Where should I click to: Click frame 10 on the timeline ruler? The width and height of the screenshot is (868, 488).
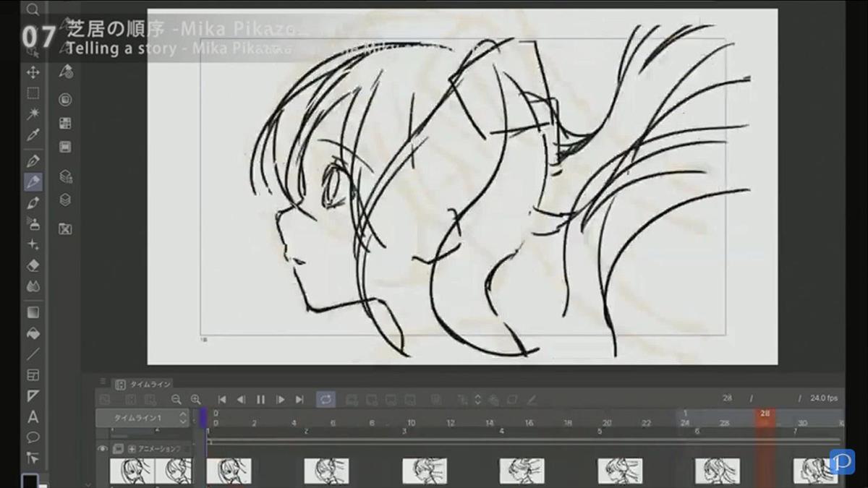(x=411, y=423)
